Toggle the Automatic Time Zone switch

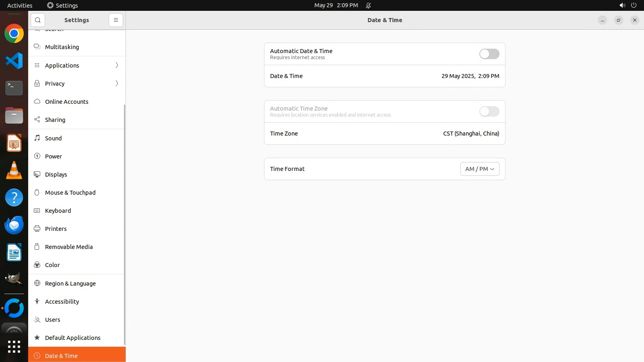tap(489, 111)
